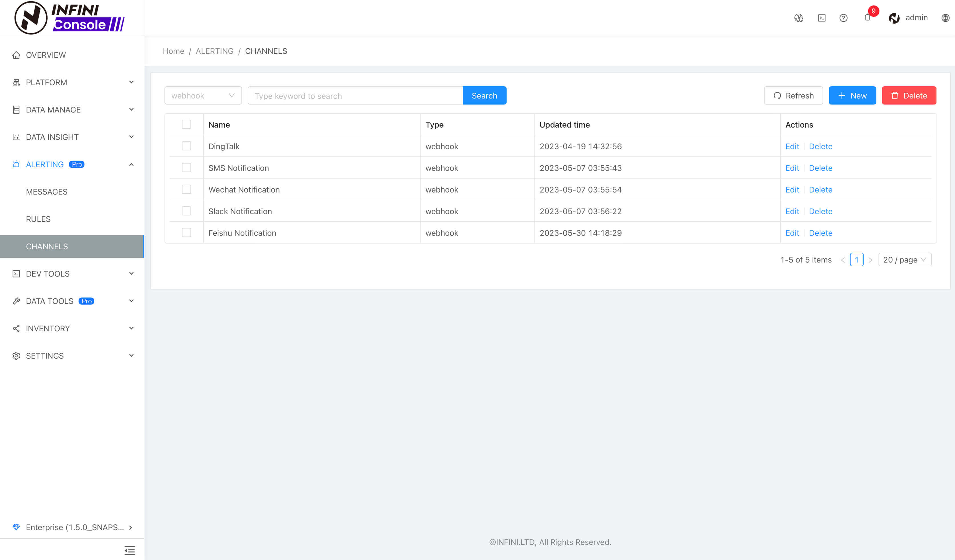Click the keyword search input field
The image size is (955, 560).
[x=355, y=95]
